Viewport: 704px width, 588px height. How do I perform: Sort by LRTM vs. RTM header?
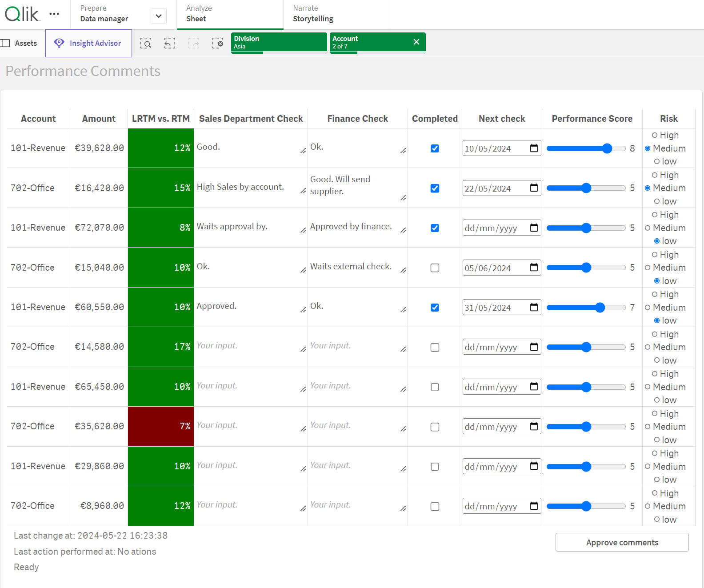[161, 119]
